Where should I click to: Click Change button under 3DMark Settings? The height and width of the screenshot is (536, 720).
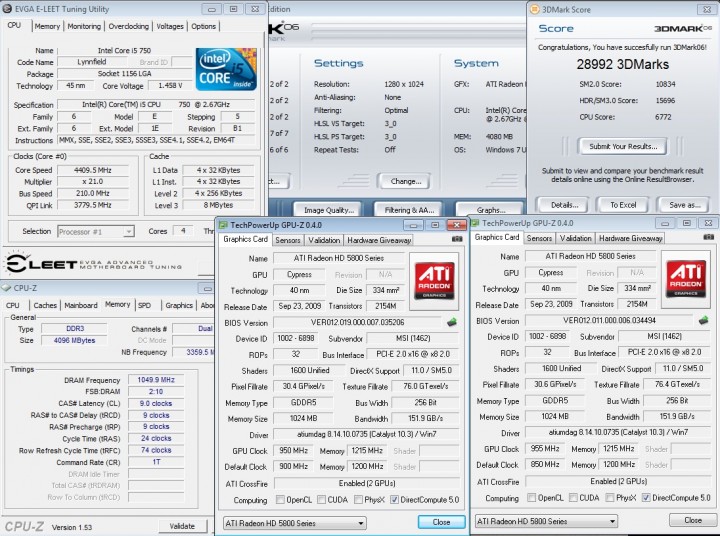405,181
